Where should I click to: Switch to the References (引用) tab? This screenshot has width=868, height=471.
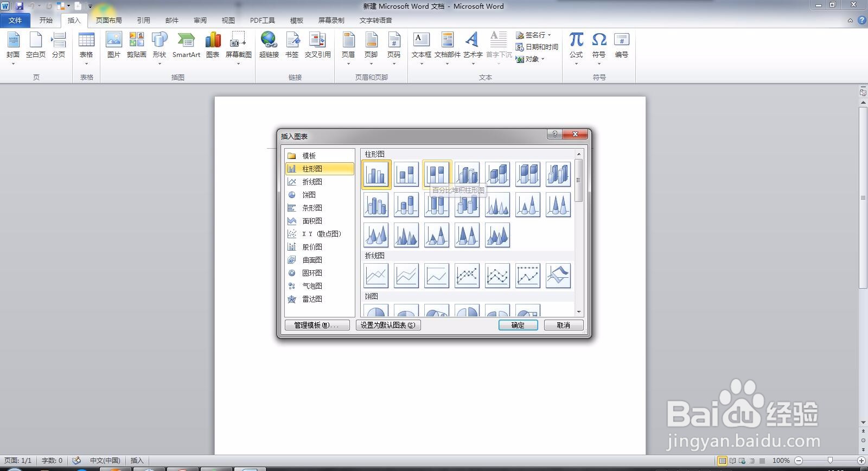tap(144, 21)
